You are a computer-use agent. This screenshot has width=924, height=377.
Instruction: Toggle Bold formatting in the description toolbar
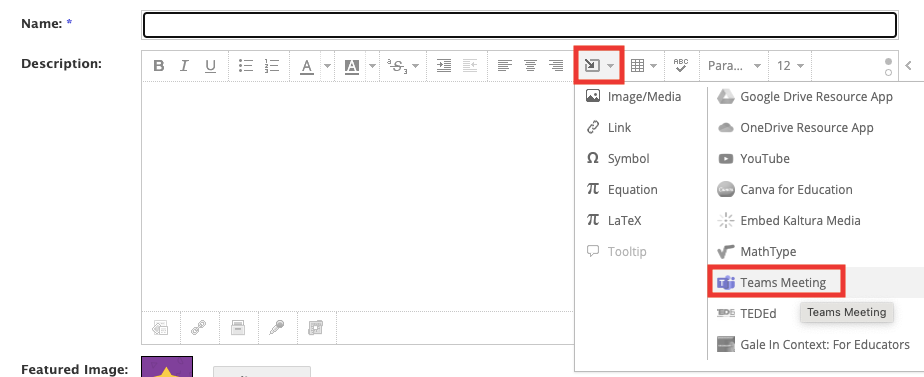(x=159, y=66)
